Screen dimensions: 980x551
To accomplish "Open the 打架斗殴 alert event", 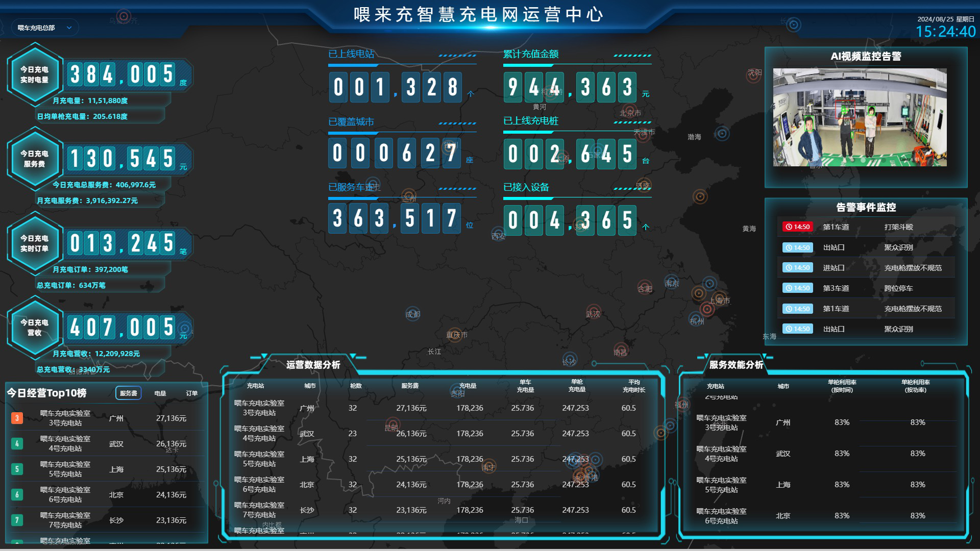I will [x=866, y=227].
